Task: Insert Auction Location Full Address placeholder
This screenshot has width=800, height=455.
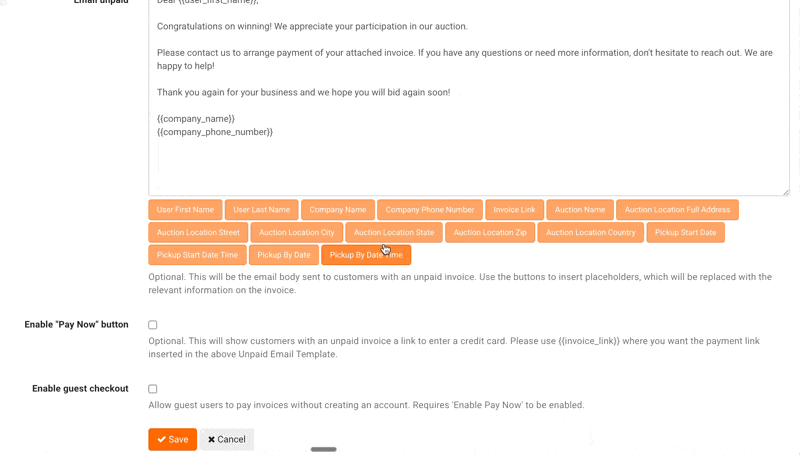Action: [x=677, y=210]
